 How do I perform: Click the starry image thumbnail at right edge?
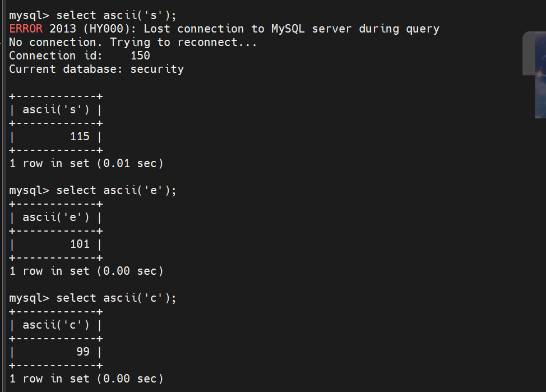pyautogui.click(x=540, y=75)
